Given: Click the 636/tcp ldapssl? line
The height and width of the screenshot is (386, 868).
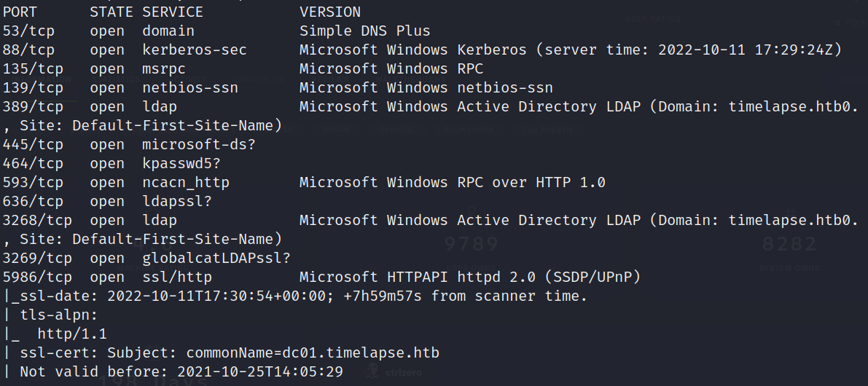Looking at the screenshot, I should (107, 201).
